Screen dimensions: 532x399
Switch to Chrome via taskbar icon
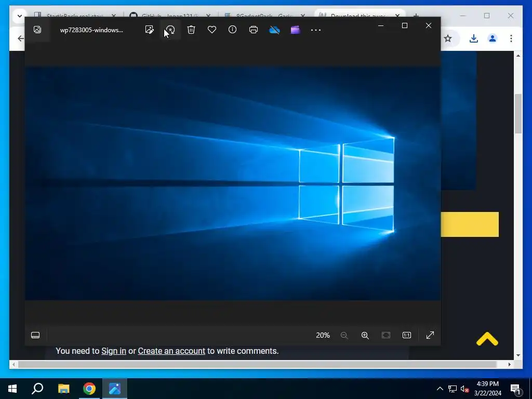(x=89, y=389)
